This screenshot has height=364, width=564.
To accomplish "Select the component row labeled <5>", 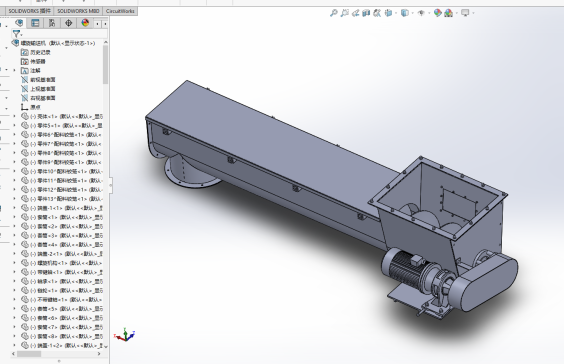I will click(x=62, y=309).
